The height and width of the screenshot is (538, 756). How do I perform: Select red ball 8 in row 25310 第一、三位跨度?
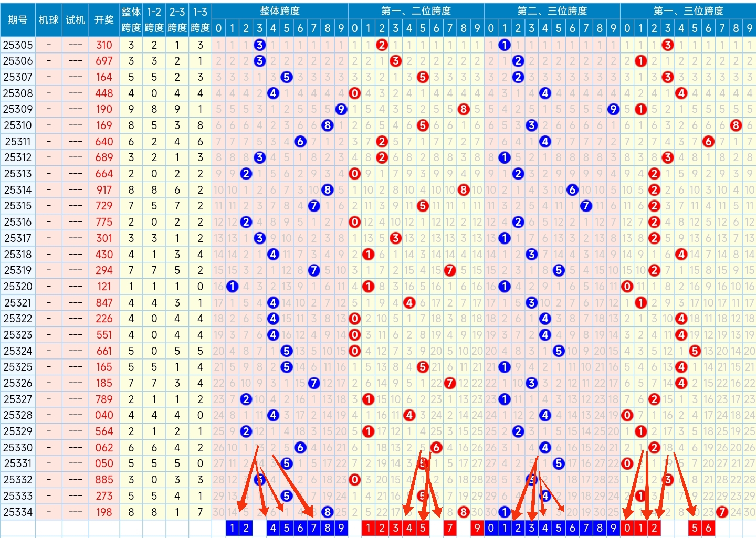point(736,125)
